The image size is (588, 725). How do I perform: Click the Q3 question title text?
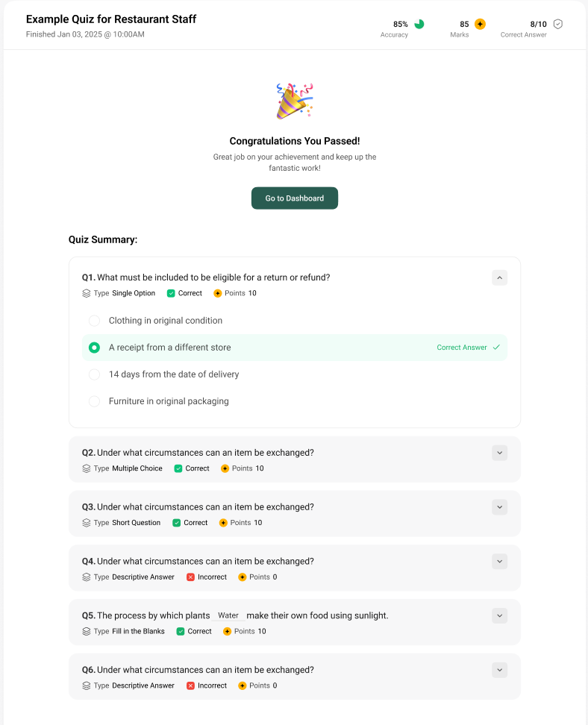pyautogui.click(x=205, y=507)
